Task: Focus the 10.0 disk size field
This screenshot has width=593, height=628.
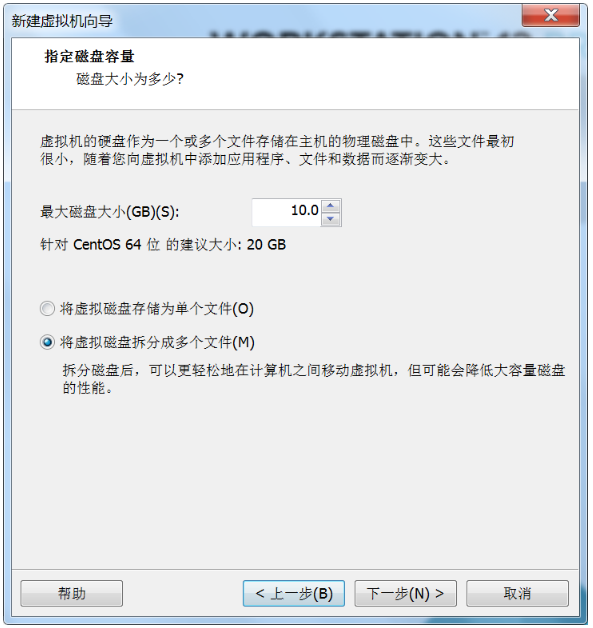Action: 286,212
